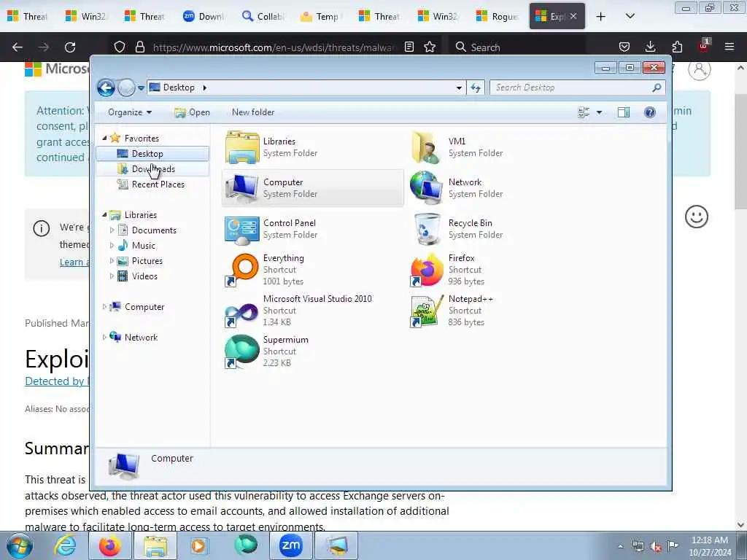The height and width of the screenshot is (560, 747).
Task: Open the Organize menu
Action: (130, 112)
